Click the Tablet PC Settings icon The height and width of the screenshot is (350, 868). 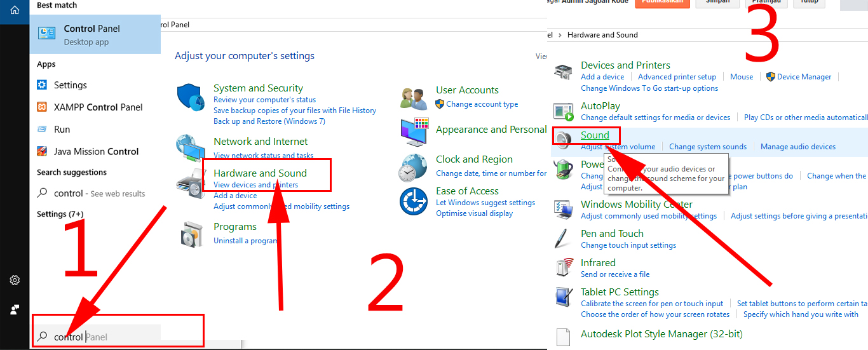pyautogui.click(x=564, y=297)
